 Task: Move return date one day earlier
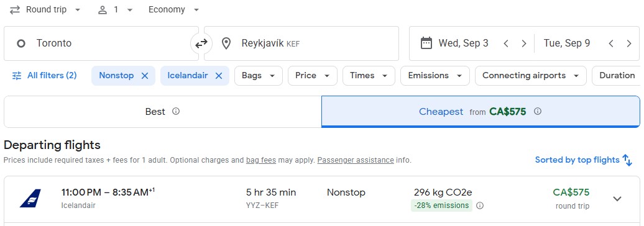click(x=611, y=43)
